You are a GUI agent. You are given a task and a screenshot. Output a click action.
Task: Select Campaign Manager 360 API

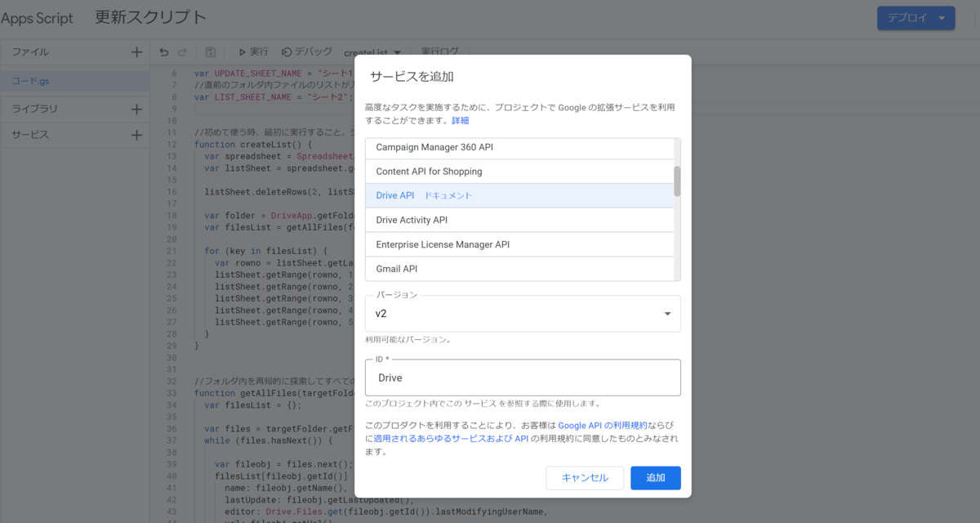click(520, 148)
